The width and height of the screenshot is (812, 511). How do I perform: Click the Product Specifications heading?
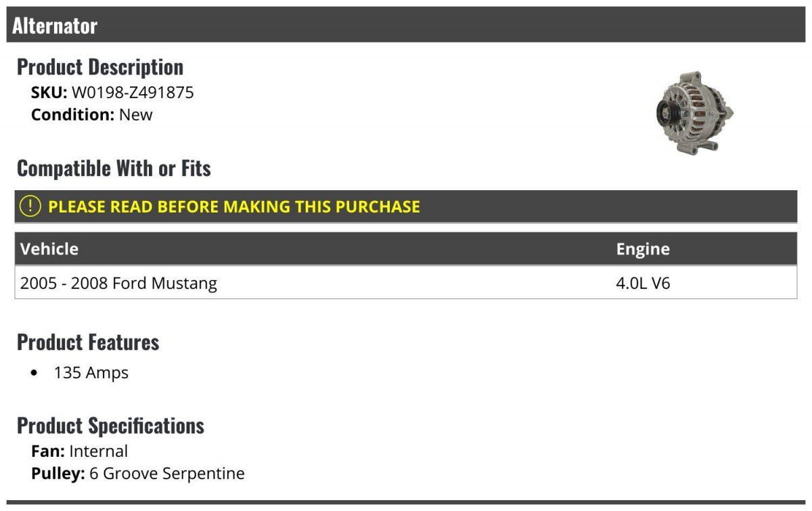pyautogui.click(x=110, y=426)
